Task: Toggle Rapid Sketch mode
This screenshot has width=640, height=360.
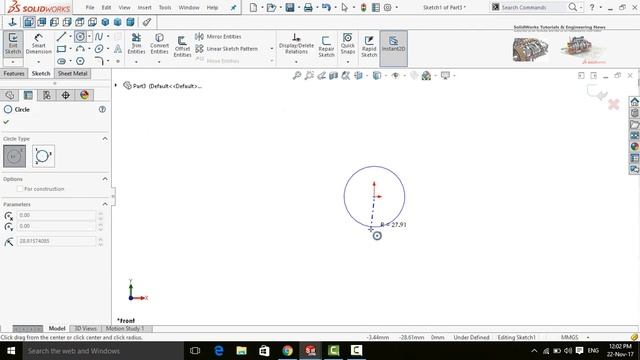Action: [x=369, y=47]
